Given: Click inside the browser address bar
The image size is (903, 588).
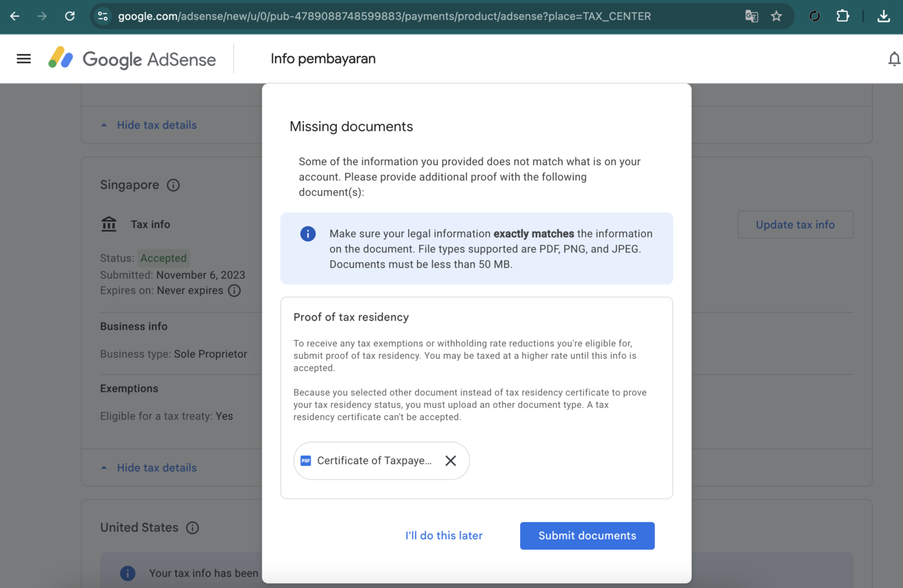Looking at the screenshot, I should [382, 16].
